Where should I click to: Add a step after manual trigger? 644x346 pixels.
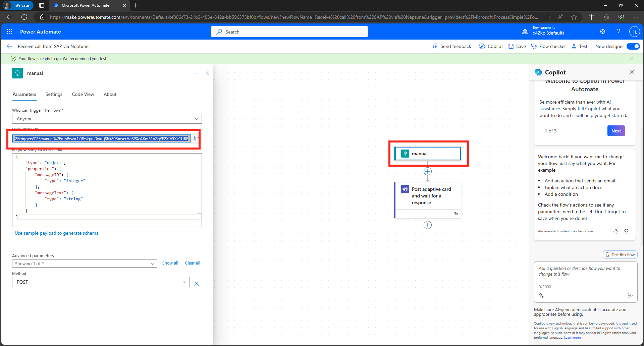[x=428, y=171]
